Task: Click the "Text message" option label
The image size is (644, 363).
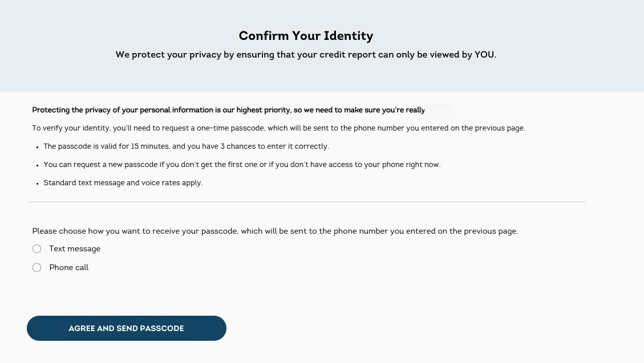Action: pyautogui.click(x=75, y=249)
